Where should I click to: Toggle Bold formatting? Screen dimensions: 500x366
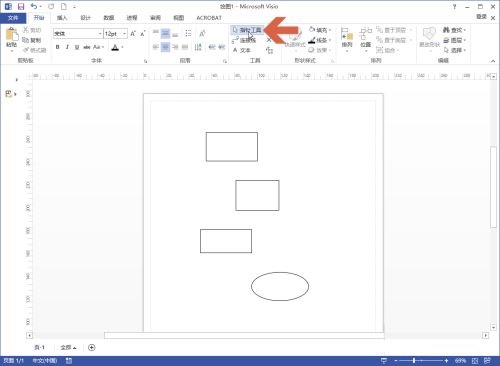click(57, 47)
